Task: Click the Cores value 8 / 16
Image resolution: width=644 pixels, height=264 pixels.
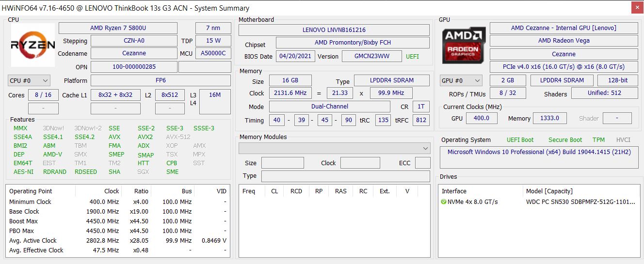Action: pos(43,95)
